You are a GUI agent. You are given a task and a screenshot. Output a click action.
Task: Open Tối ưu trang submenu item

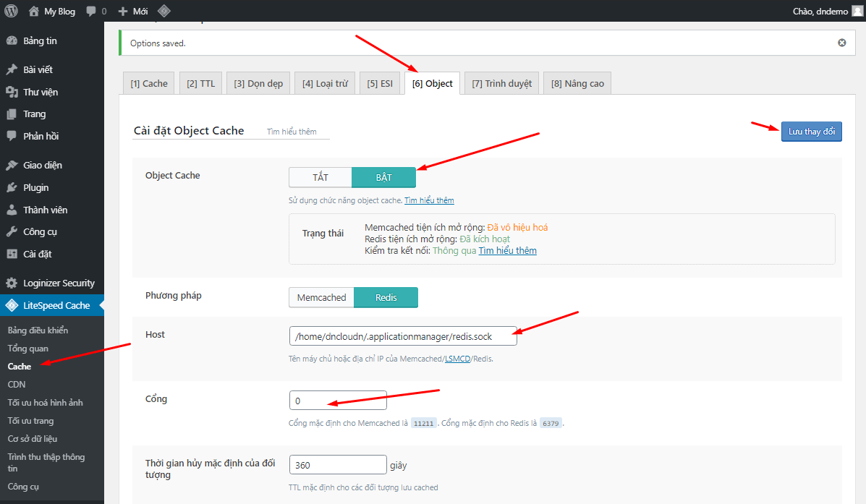point(31,421)
